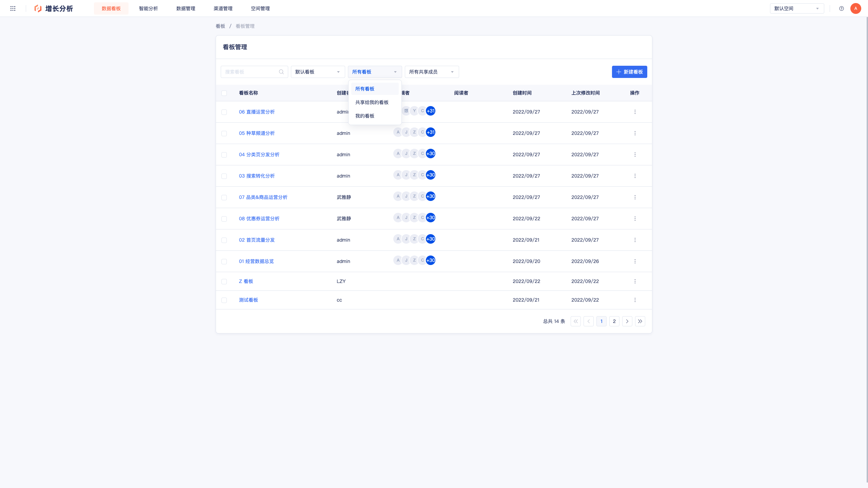
Task: Click avatar A in 05 种草频道分析 row
Action: 398,132
